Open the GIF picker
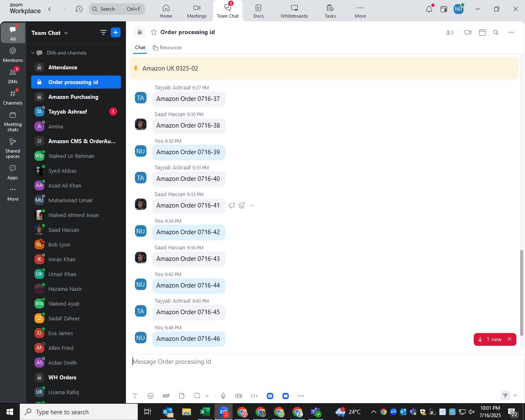 point(166,396)
